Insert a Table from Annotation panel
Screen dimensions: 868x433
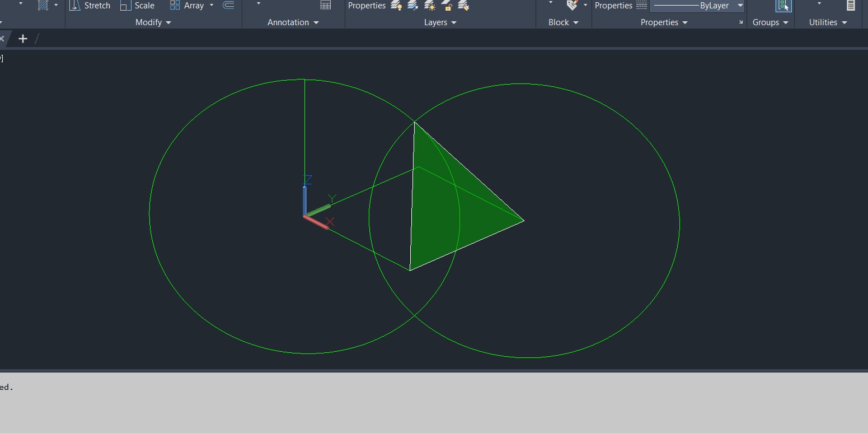tap(326, 5)
